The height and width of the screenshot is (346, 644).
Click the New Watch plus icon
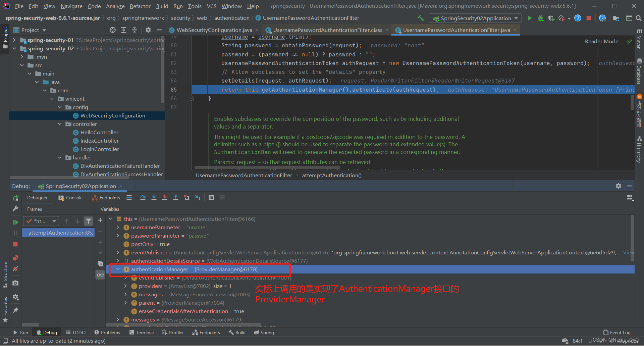(x=100, y=220)
